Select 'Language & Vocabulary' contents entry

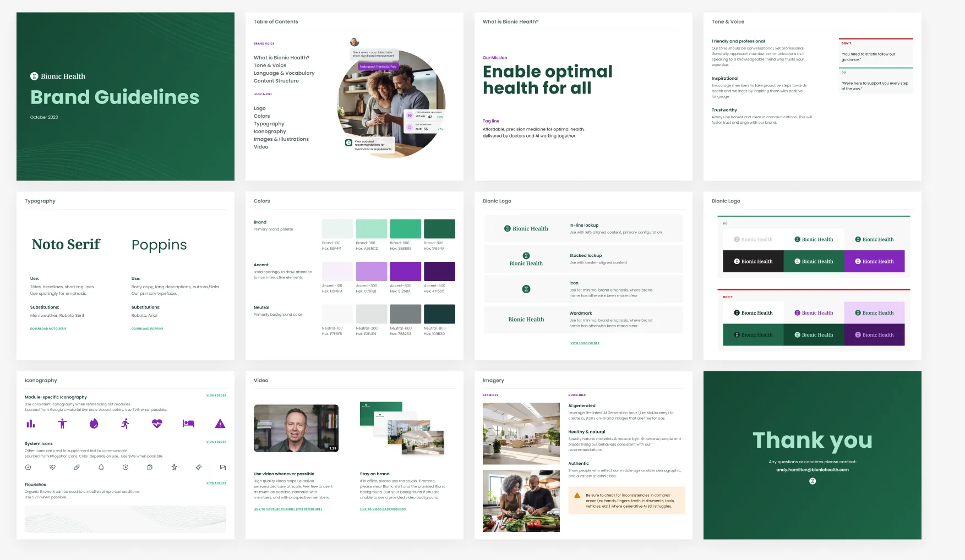tap(284, 73)
